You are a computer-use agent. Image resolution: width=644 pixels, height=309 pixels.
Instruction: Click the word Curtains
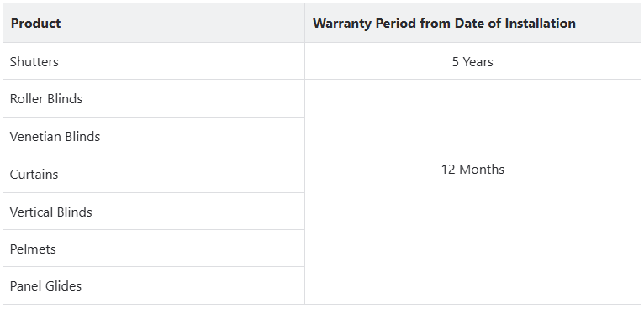[34, 175]
